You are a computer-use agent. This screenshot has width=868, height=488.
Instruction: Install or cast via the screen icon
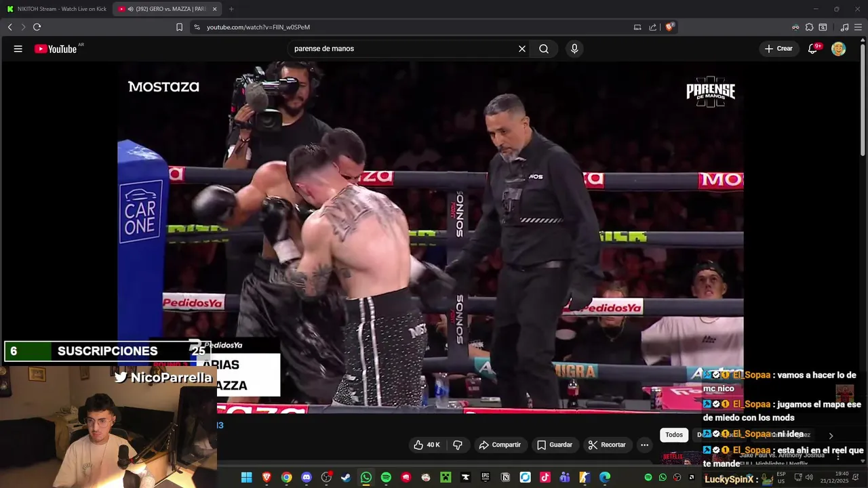[637, 27]
